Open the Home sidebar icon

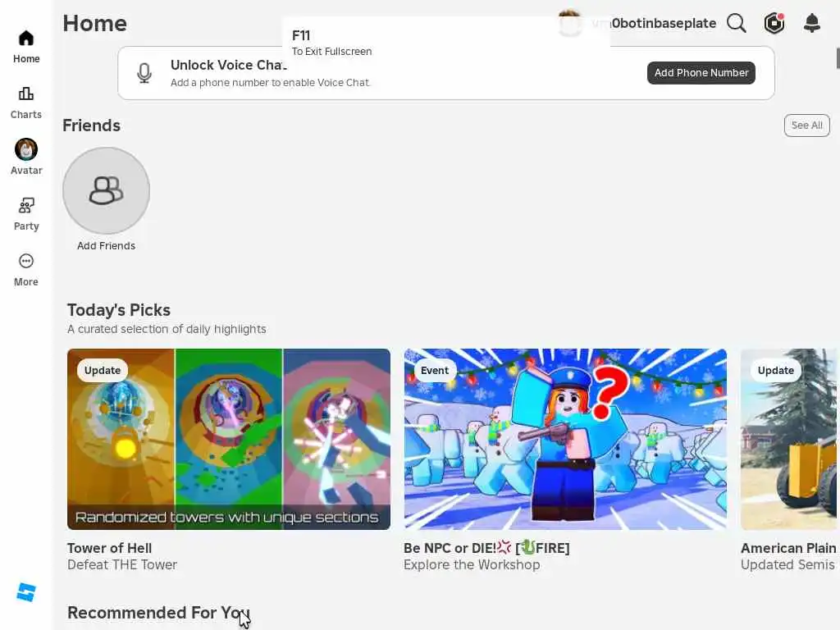(x=25, y=39)
